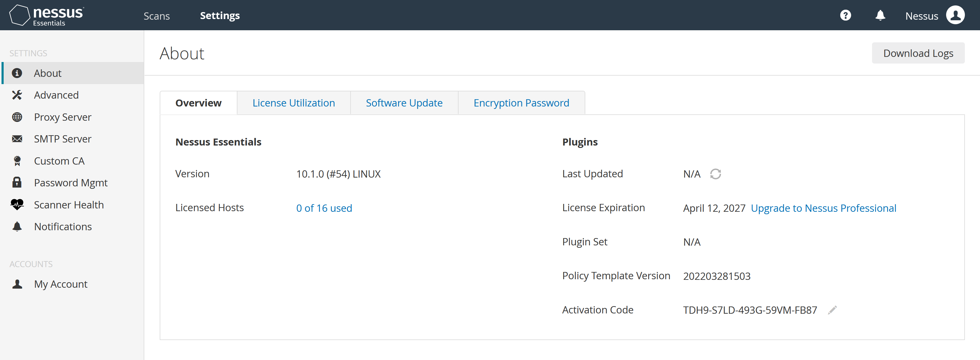Click the Proxy Server icon
Viewport: 980px width, 360px height.
click(18, 117)
